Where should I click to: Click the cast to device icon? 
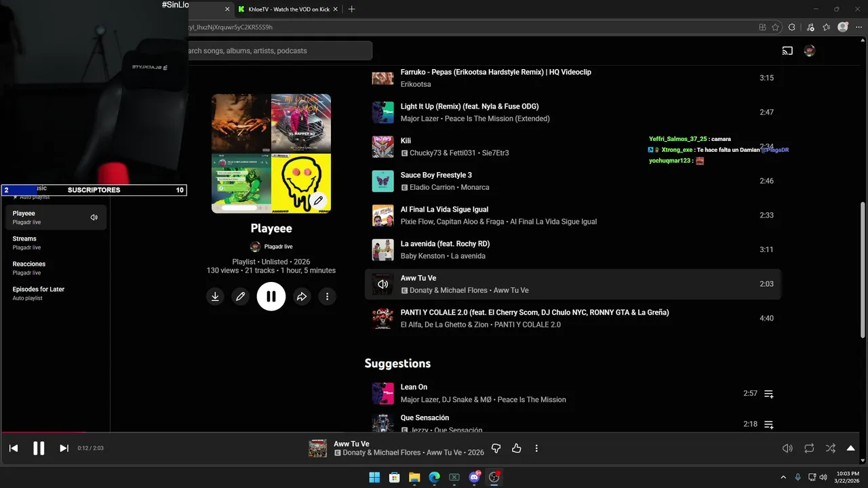[787, 51]
